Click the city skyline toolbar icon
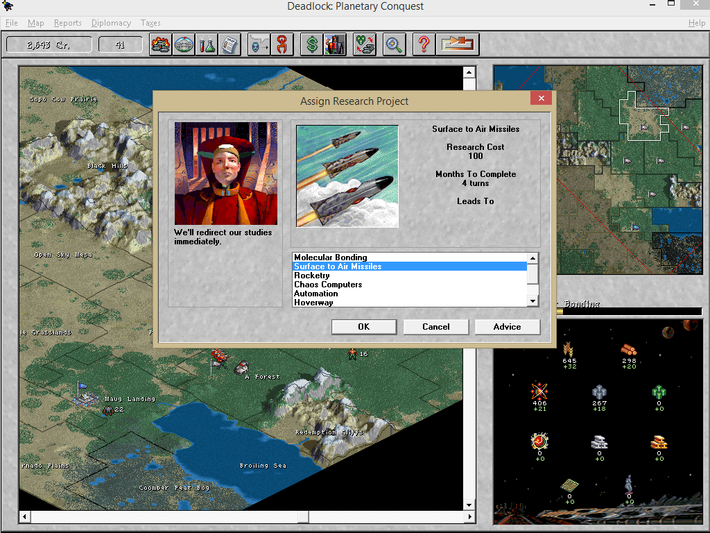The image size is (710, 533). 335,44
